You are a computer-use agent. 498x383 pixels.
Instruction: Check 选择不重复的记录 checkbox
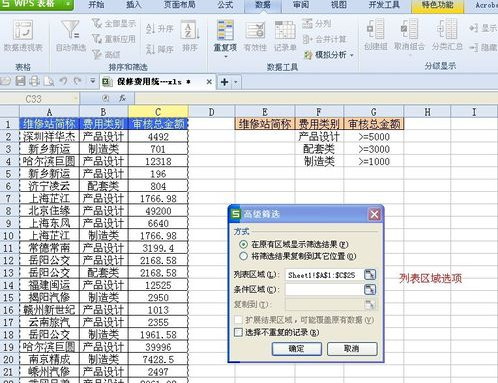click(x=238, y=332)
